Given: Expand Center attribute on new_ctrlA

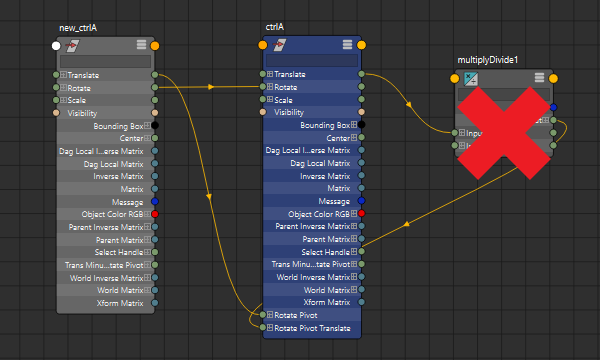Looking at the screenshot, I should point(147,138).
